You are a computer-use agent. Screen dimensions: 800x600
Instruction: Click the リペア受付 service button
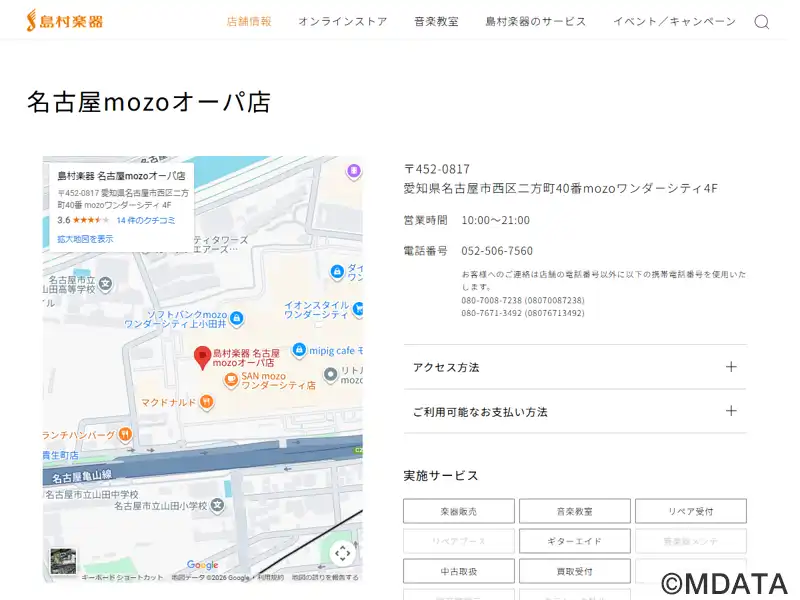pyautogui.click(x=691, y=511)
